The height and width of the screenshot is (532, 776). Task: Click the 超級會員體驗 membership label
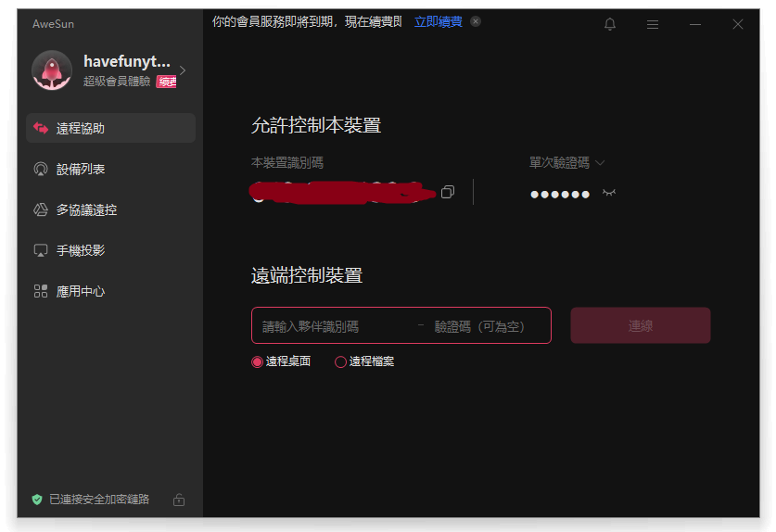click(117, 82)
